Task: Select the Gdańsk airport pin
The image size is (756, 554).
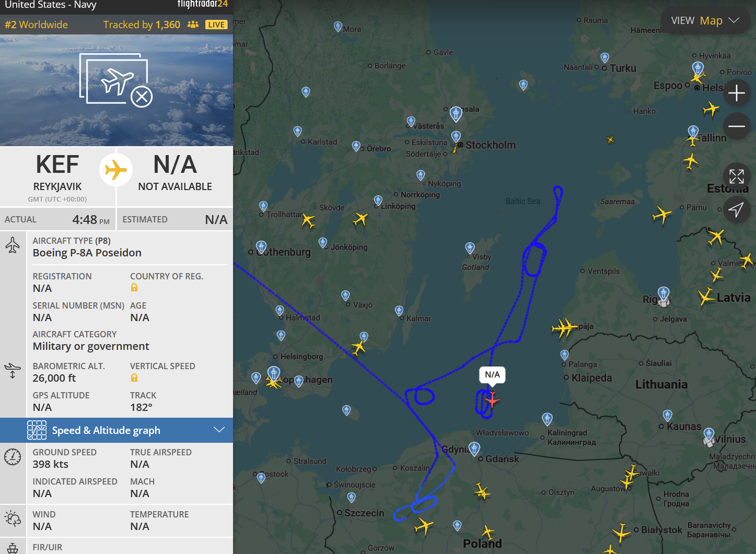Action: [x=474, y=448]
